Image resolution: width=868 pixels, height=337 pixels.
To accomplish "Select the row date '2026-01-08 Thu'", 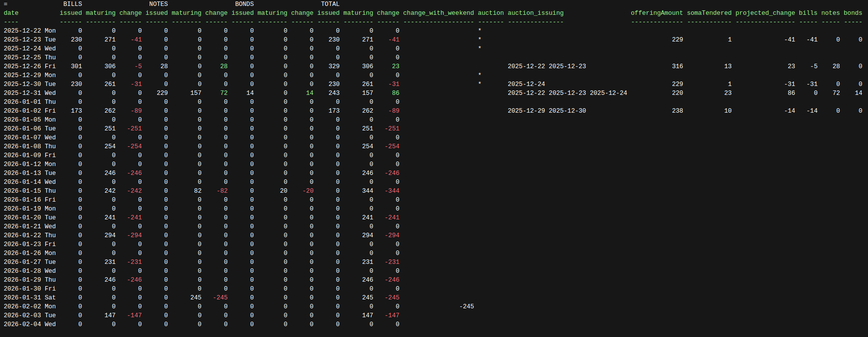I will 30,146.
